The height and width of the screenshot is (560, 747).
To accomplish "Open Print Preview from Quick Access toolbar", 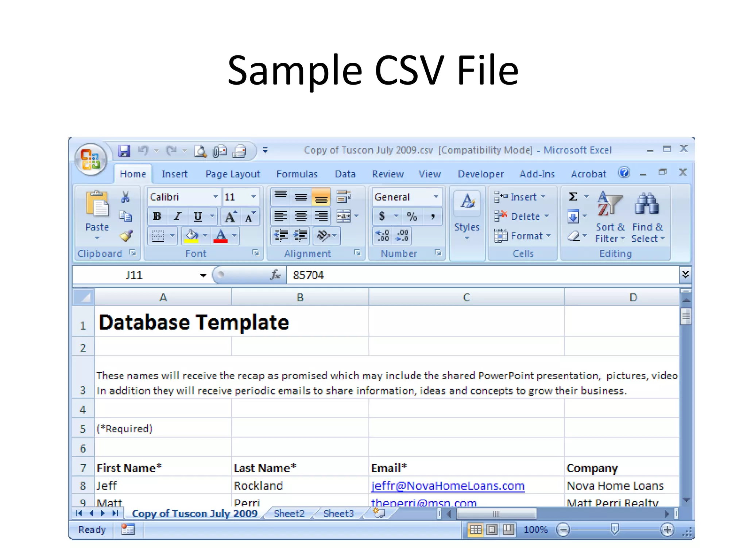I will click(200, 151).
